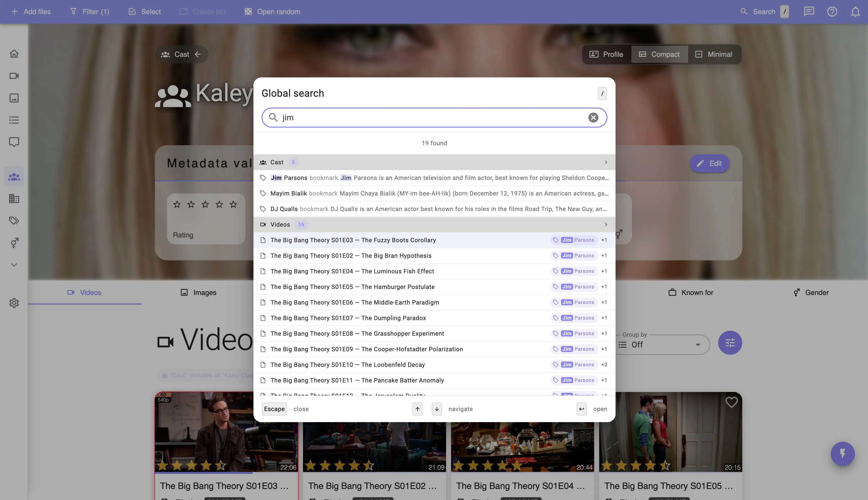The image size is (868, 500).
Task: Expand more sidebar items chevron
Action: coord(14,265)
